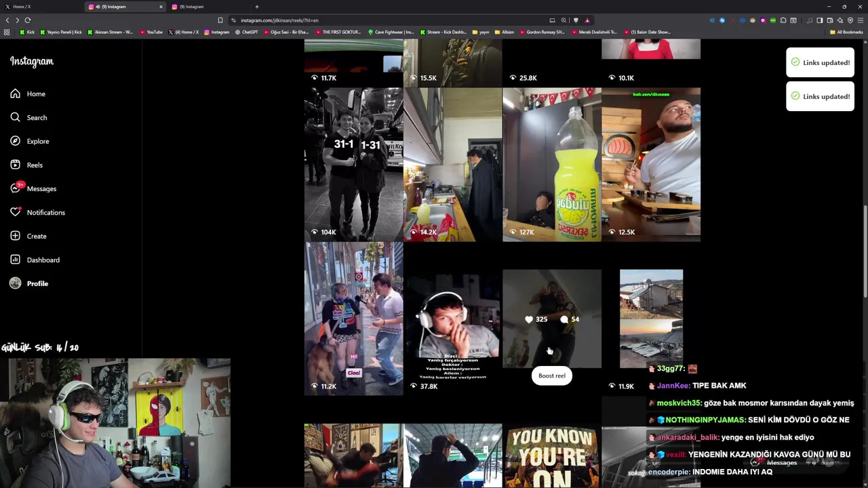Open Brave wallet icon in toolbar
This screenshot has height=488, width=868.
[829, 20]
